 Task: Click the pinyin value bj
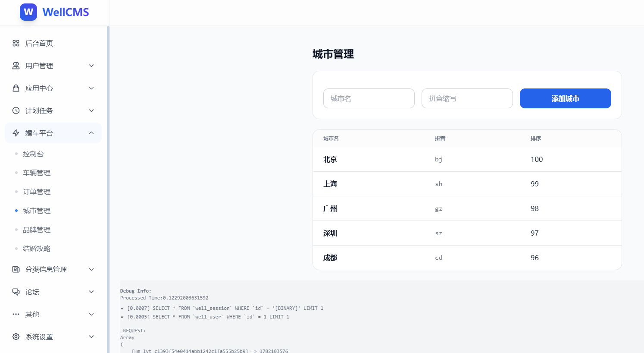pyautogui.click(x=438, y=159)
